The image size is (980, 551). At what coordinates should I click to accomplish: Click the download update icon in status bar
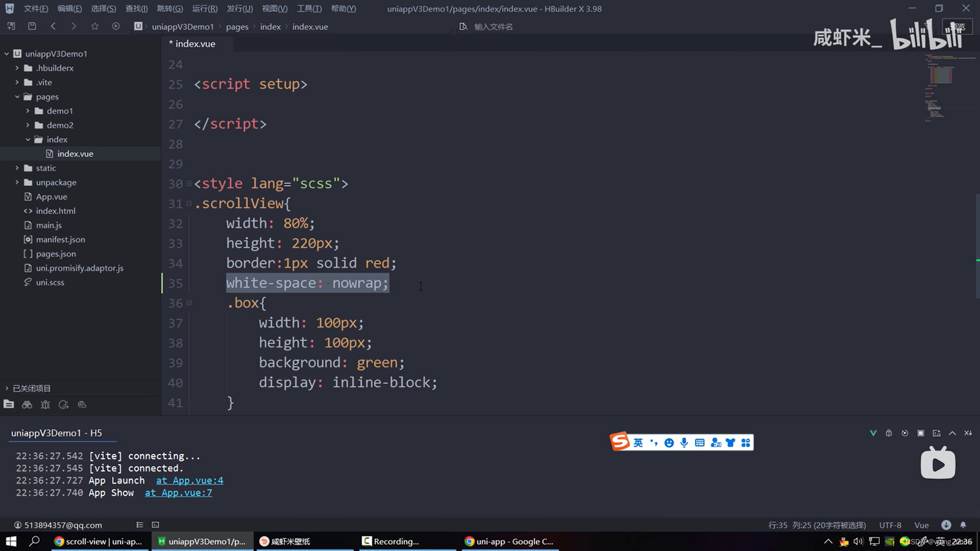[946, 524]
